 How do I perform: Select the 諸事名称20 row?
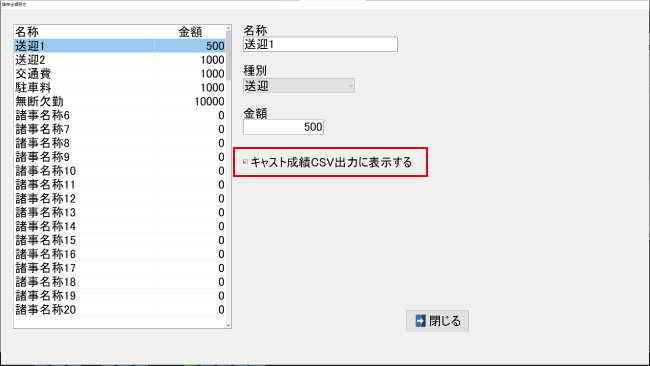coord(120,310)
